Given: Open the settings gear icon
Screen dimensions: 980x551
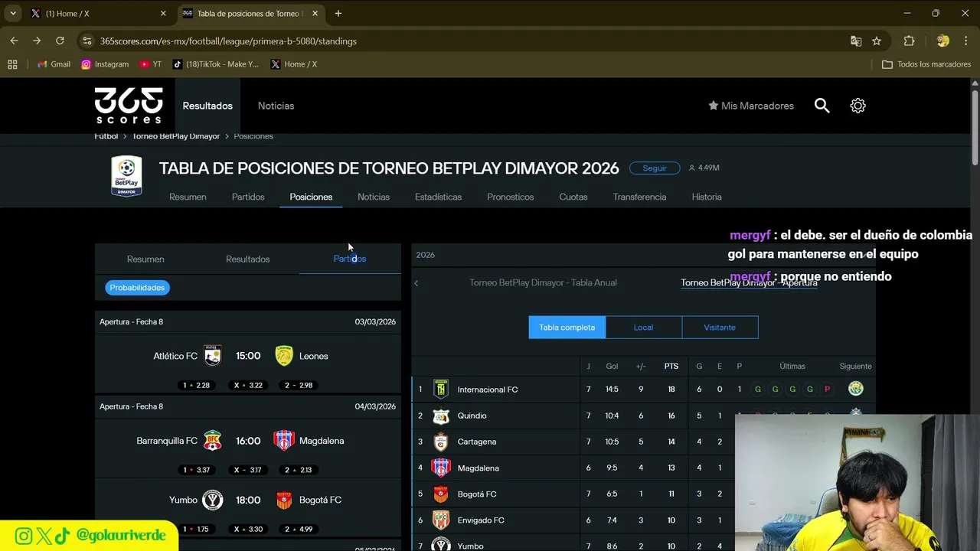Looking at the screenshot, I should (x=857, y=106).
